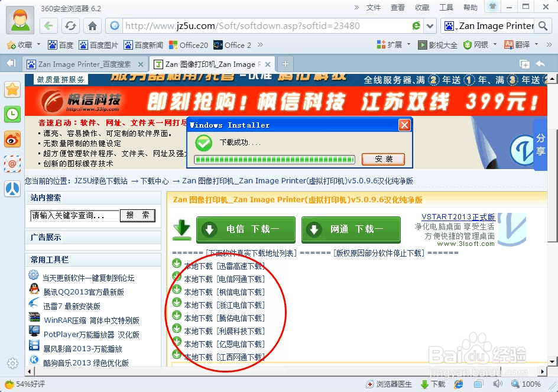Image resolution: width=558 pixels, height=392 pixels.
Task: Open the sidebar favorites star icon
Action: [12, 89]
